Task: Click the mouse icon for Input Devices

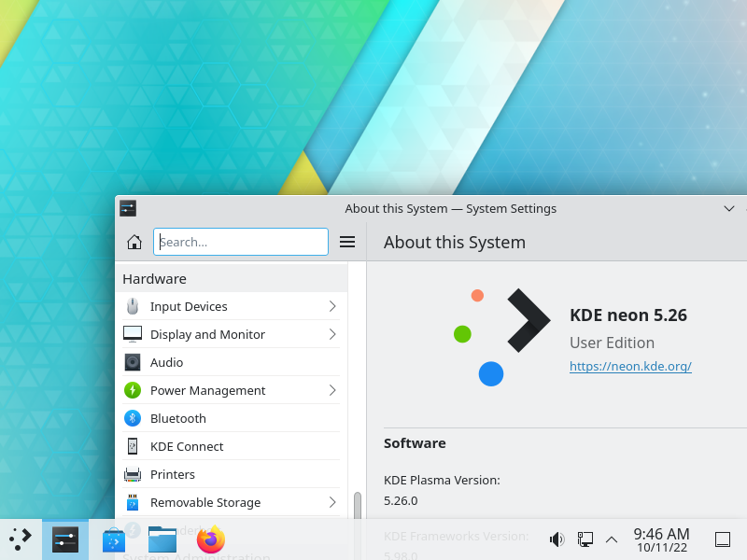Action: [x=133, y=306]
